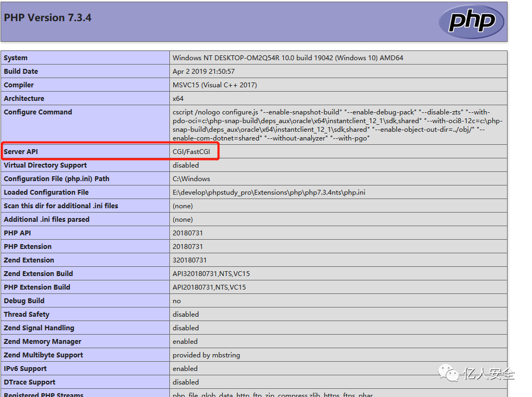The height and width of the screenshot is (397, 532).
Task: Click the x64 architecture value
Action: click(178, 99)
